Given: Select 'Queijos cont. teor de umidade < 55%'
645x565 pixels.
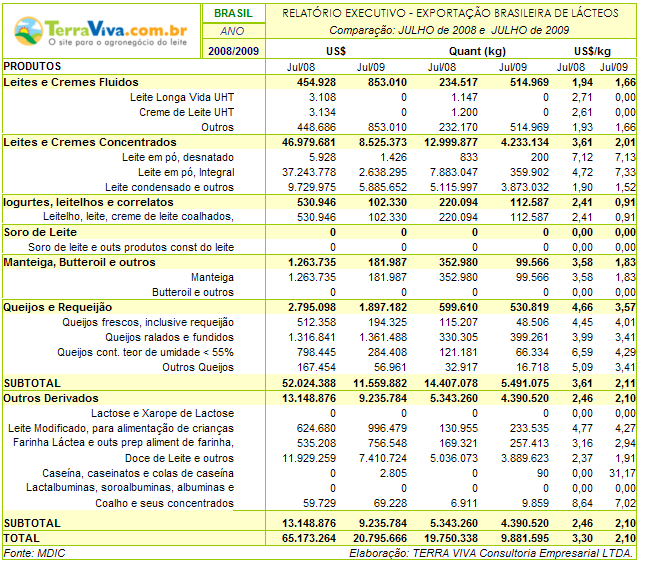Looking at the screenshot, I should [145, 352].
